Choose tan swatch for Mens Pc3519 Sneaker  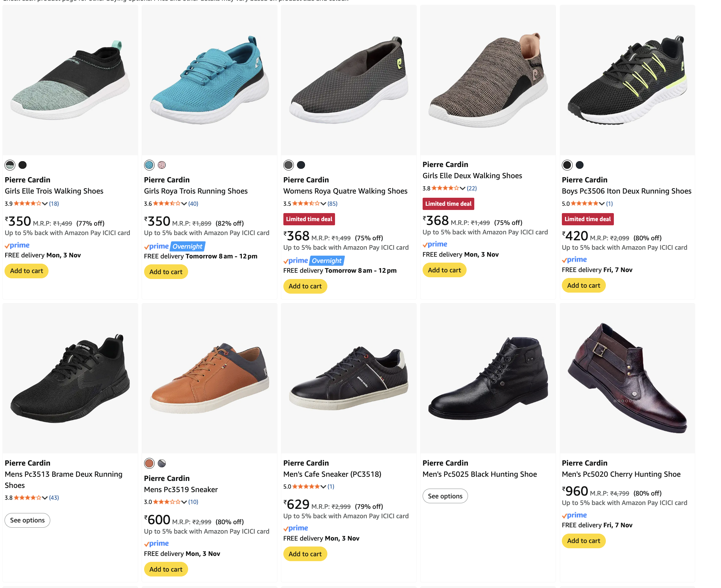coord(149,463)
